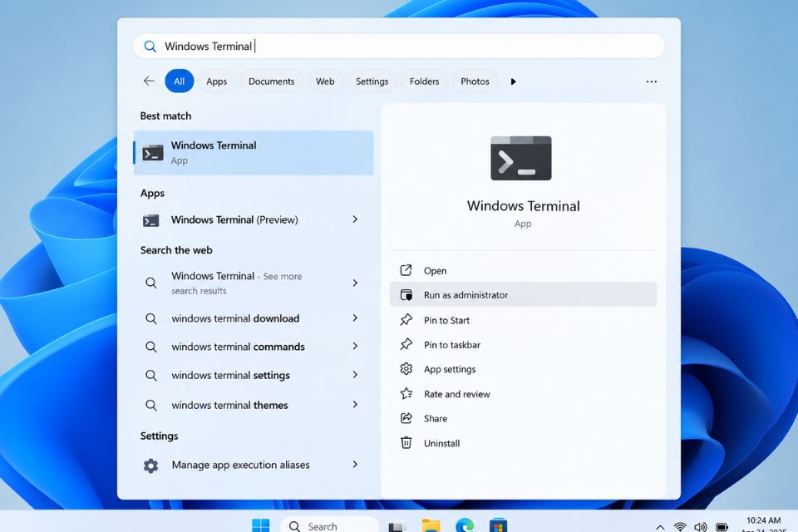Expand windows terminal commands chevron
Screen dimensions: 798x532
355,346
